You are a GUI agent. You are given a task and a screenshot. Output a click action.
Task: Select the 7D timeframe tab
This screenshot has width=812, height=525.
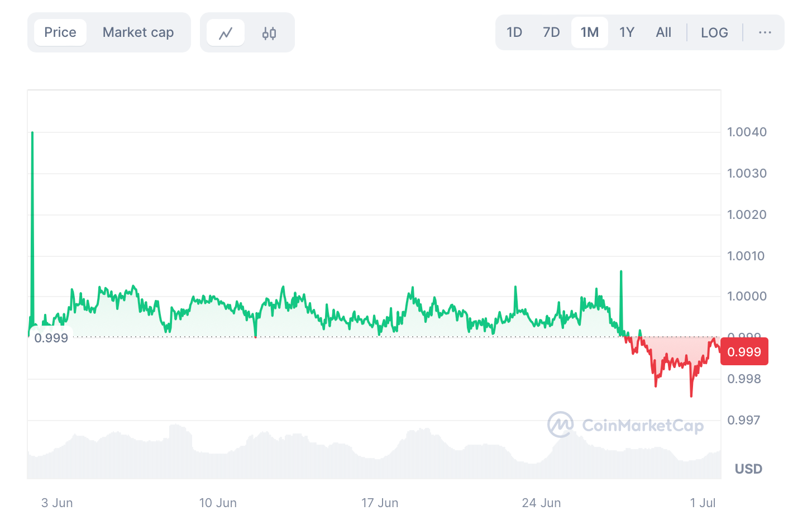tap(551, 32)
